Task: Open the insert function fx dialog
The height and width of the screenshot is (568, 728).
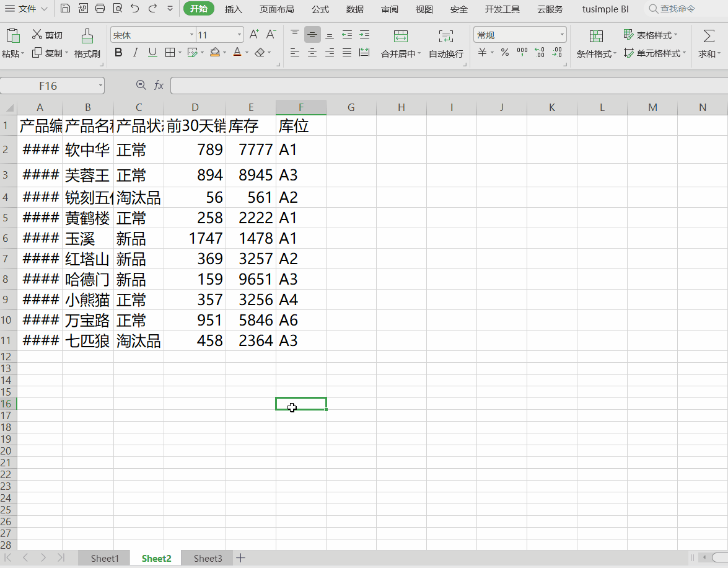Action: pos(159,85)
